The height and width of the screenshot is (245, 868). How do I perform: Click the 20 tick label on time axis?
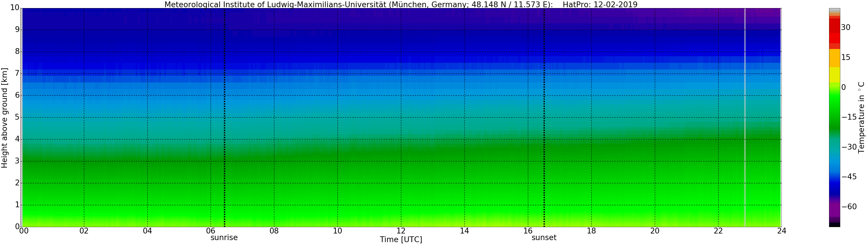point(655,231)
